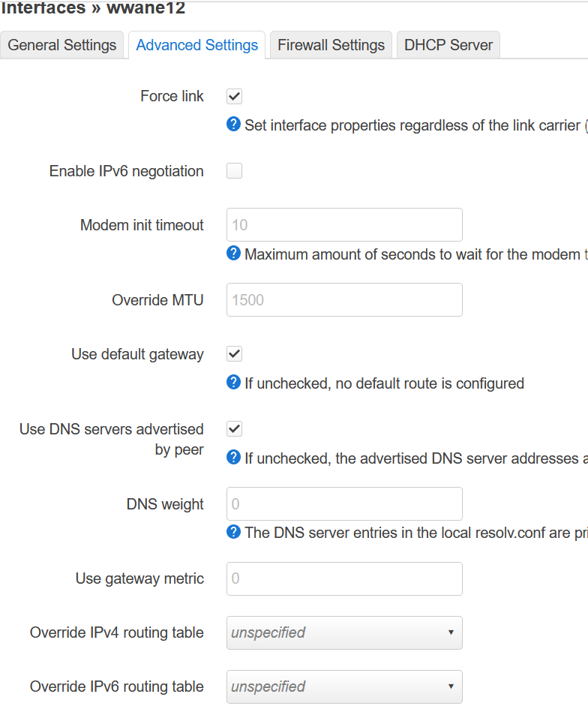Click the Override MTU field
The width and height of the screenshot is (588, 712).
point(343,299)
